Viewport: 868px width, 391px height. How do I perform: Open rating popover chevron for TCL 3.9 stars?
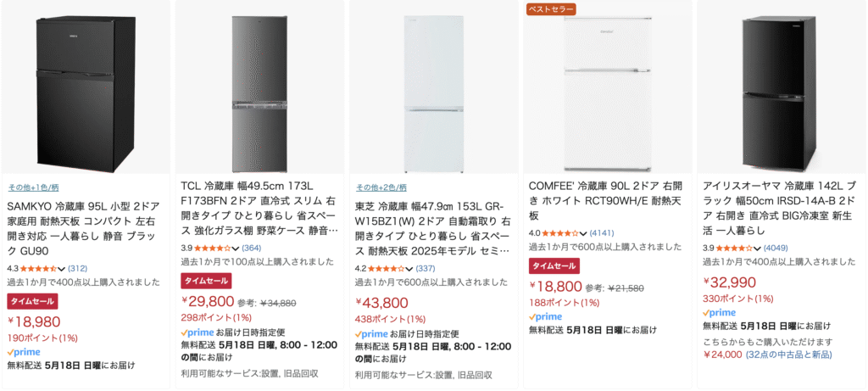point(235,249)
